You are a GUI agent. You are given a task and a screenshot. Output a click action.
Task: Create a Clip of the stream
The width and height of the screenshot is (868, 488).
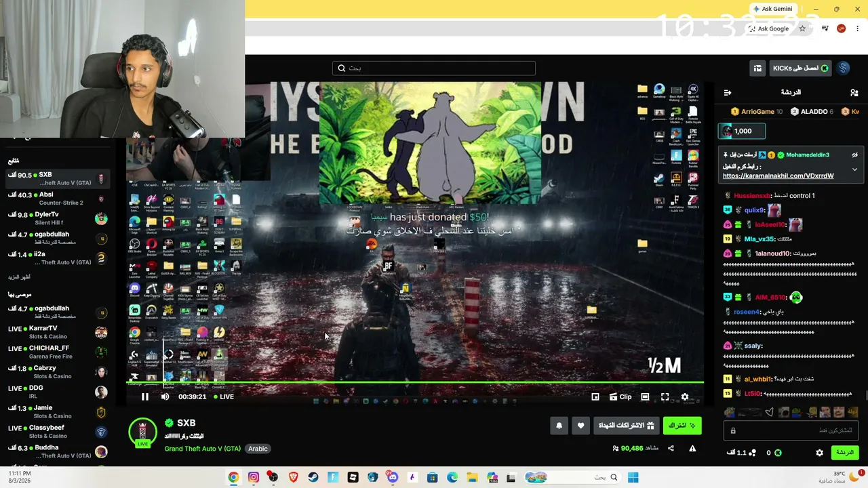pyautogui.click(x=620, y=397)
